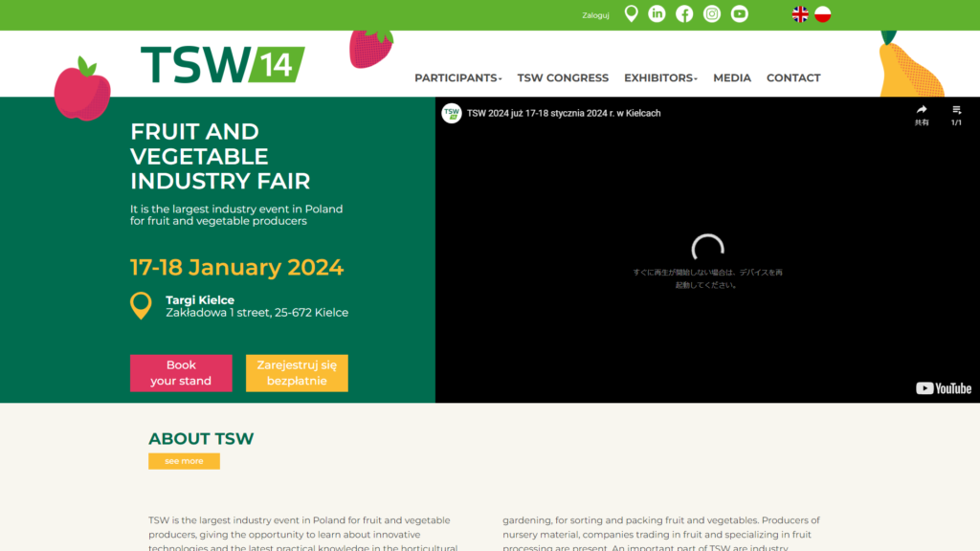This screenshot has width=980, height=551.
Task: Click the yellow map pin beside Targi Kielce
Action: (141, 305)
